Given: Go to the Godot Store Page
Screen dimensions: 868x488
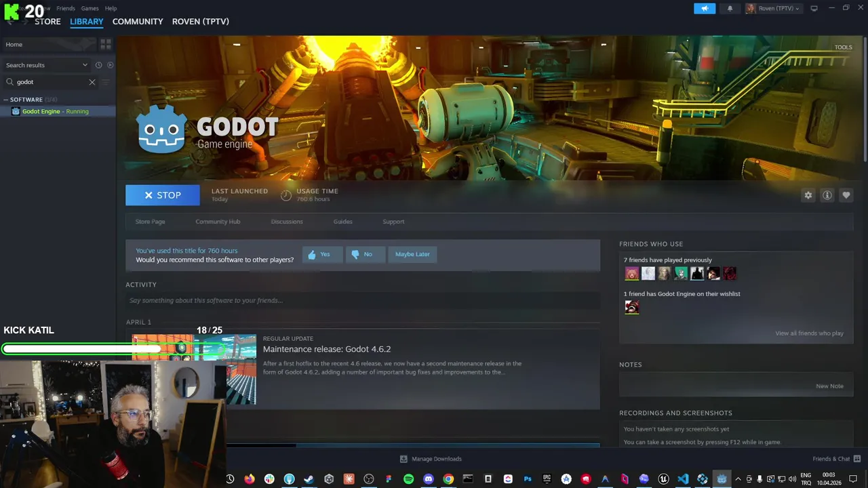Looking at the screenshot, I should (150, 222).
